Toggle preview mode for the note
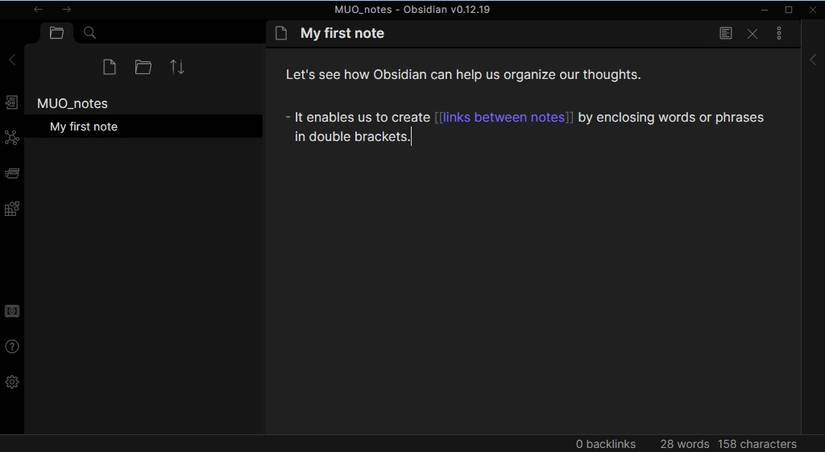Viewport: 825px width, 452px height. (726, 33)
